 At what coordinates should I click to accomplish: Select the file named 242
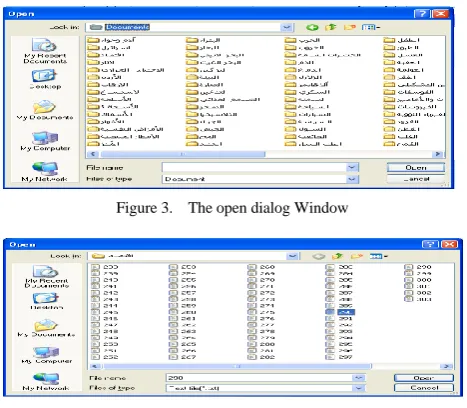pos(105,293)
